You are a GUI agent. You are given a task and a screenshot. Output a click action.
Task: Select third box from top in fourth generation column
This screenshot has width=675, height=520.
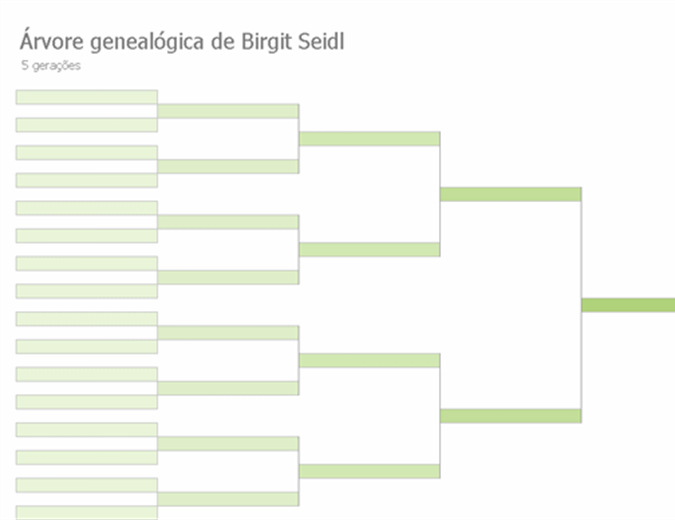[x=228, y=222]
